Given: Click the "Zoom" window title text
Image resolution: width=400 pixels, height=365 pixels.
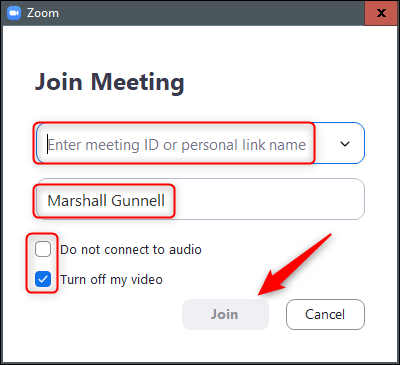Looking at the screenshot, I should point(43,13).
